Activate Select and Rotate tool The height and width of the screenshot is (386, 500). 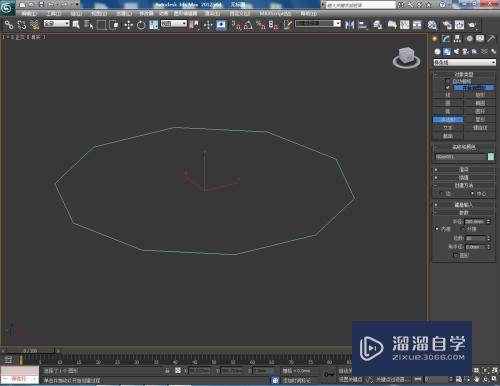point(141,25)
